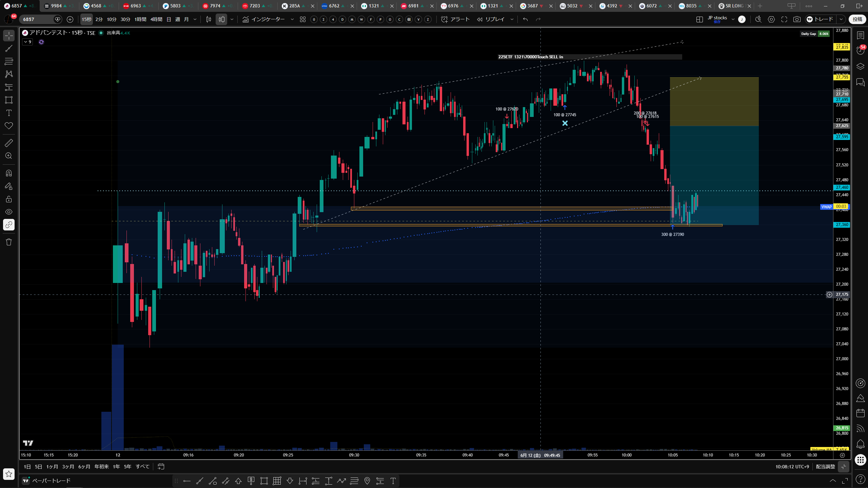Hide all drawings with the eye icon

coord(9,212)
